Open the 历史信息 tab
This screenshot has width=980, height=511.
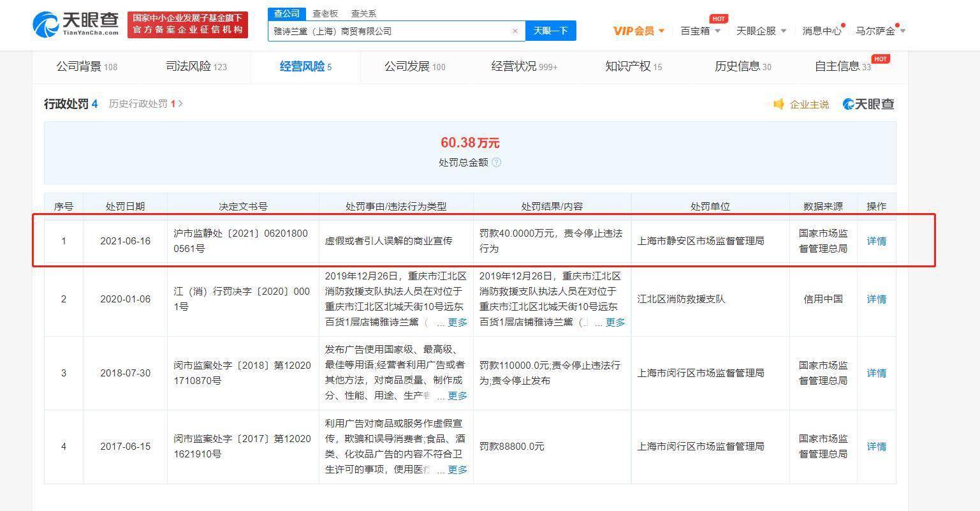point(743,66)
